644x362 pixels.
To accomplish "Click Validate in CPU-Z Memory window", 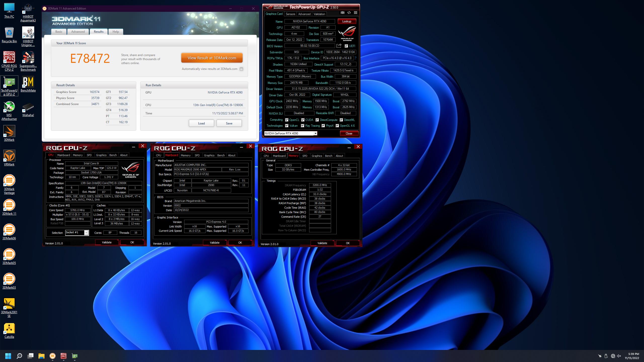I will (x=322, y=243).
